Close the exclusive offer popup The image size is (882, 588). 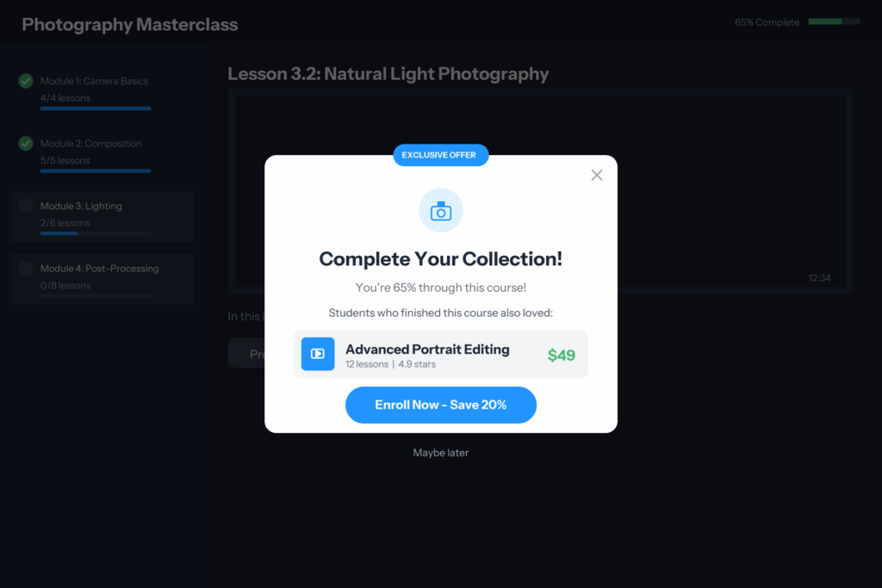pos(597,175)
